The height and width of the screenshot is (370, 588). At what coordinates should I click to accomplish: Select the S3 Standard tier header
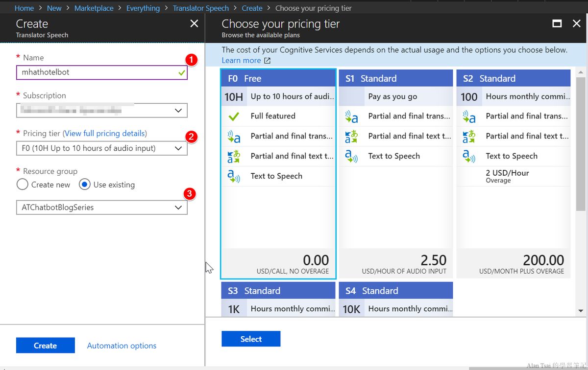click(x=278, y=291)
